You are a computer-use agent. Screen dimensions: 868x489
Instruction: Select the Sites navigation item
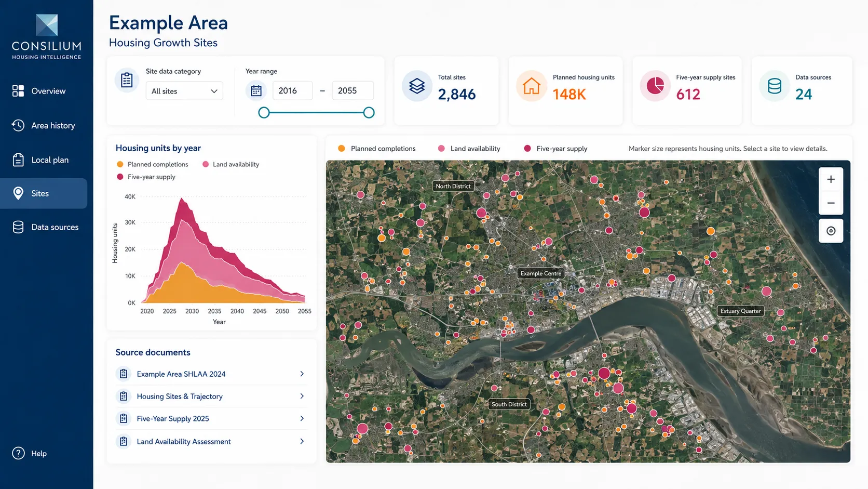44,193
